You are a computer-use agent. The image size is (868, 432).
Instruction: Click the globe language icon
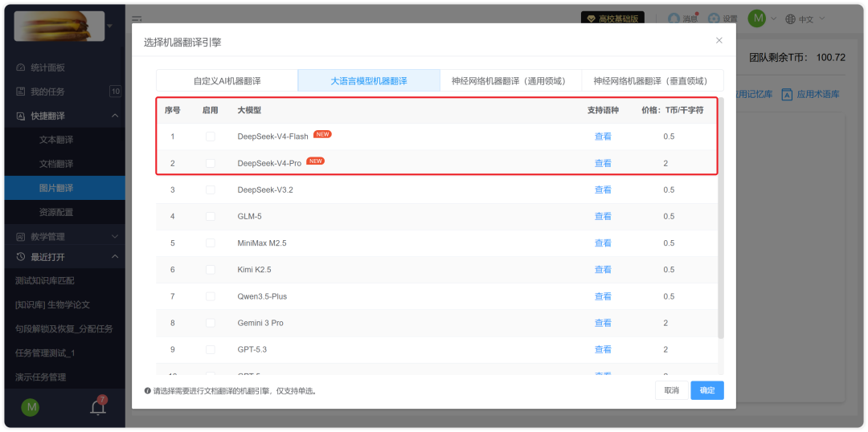(791, 18)
